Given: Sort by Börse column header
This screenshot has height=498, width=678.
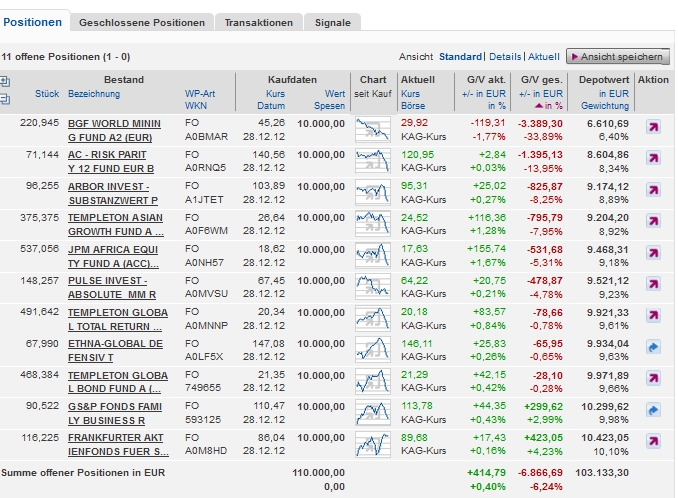Looking at the screenshot, I should [x=413, y=106].
